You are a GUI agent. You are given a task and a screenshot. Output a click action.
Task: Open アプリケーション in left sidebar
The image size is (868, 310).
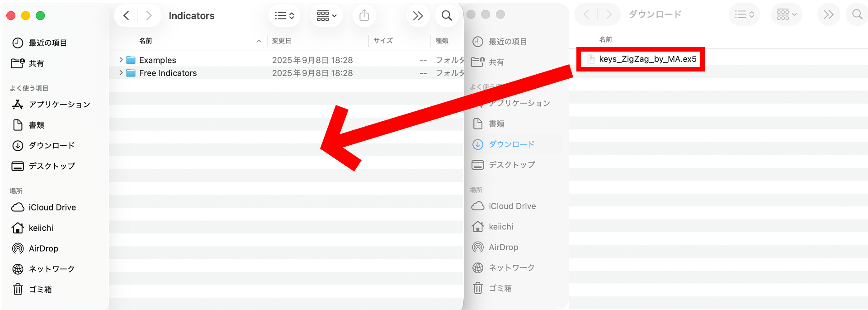pyautogui.click(x=59, y=105)
